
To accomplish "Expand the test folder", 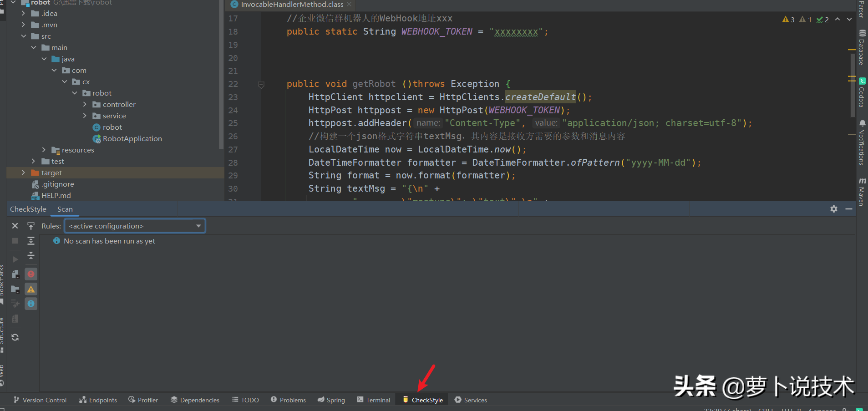I will (x=34, y=161).
